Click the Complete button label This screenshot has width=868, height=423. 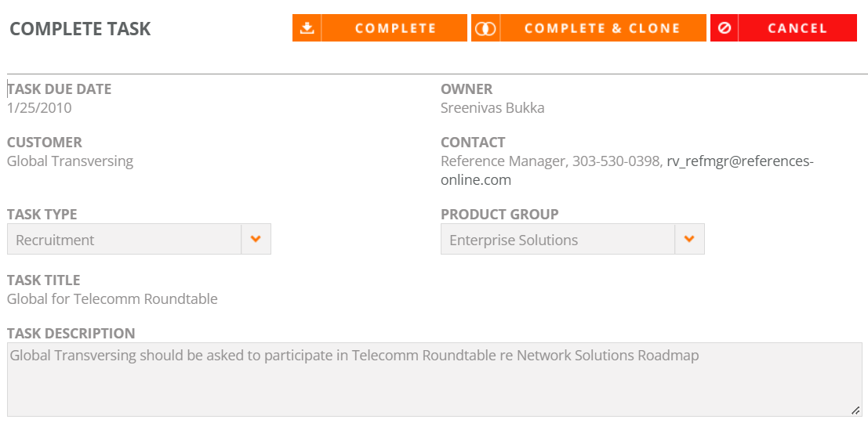coord(394,28)
